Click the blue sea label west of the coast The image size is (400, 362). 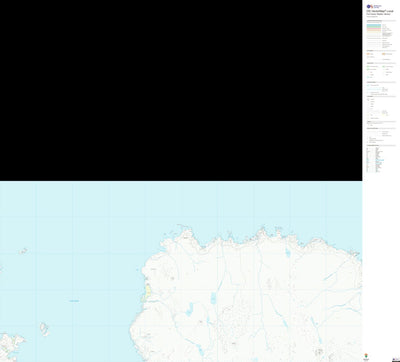(x=74, y=301)
